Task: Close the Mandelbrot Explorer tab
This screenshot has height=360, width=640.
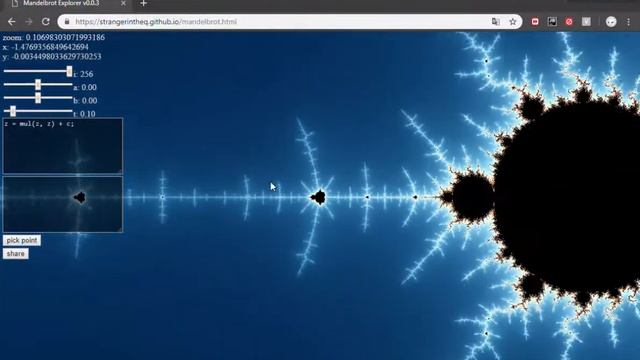Action: [x=124, y=4]
